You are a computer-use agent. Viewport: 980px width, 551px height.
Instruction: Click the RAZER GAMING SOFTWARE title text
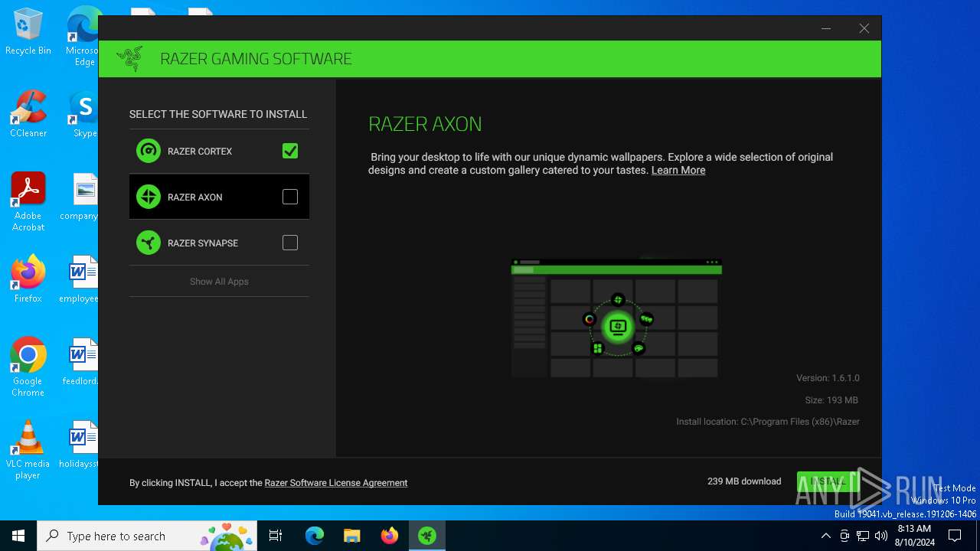point(256,59)
